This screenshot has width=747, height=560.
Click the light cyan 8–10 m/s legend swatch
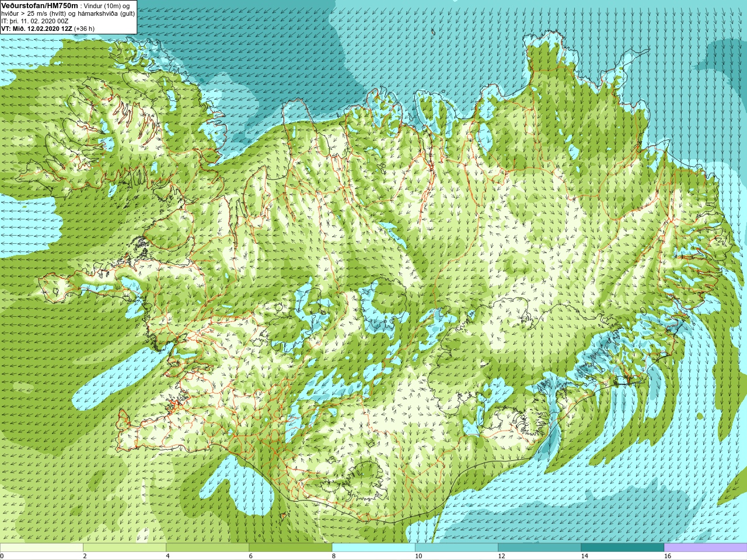pyautogui.click(x=373, y=547)
